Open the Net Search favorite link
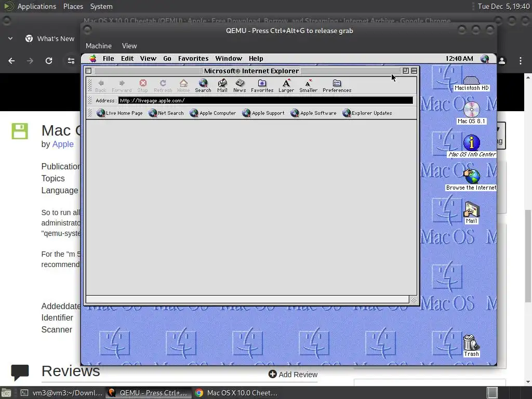532x399 pixels. point(166,113)
